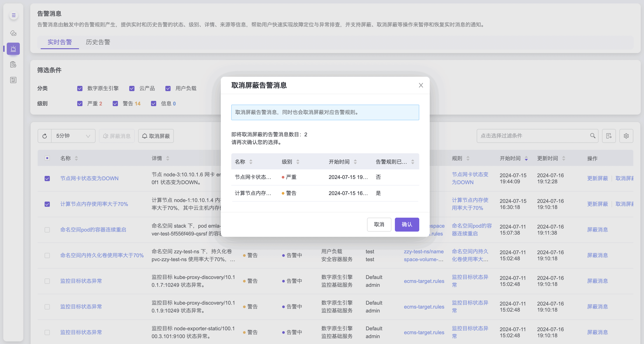Click the export list icon
Image resolution: width=644 pixels, height=344 pixels.
609,136
